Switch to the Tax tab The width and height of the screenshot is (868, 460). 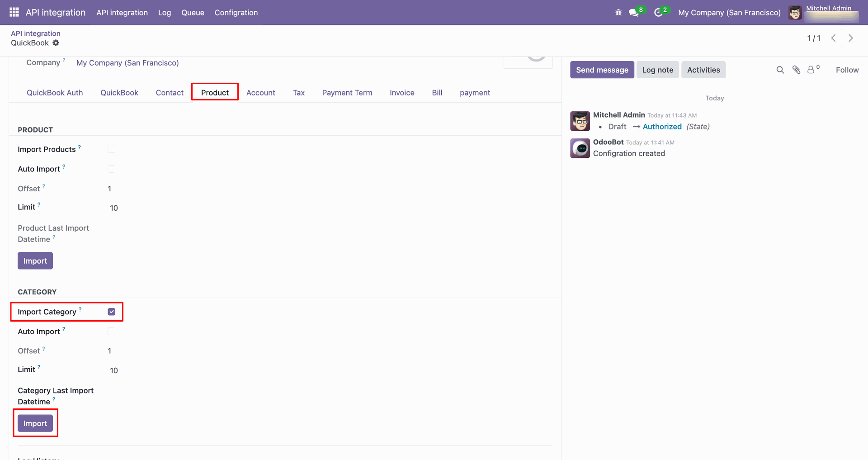[x=299, y=93]
